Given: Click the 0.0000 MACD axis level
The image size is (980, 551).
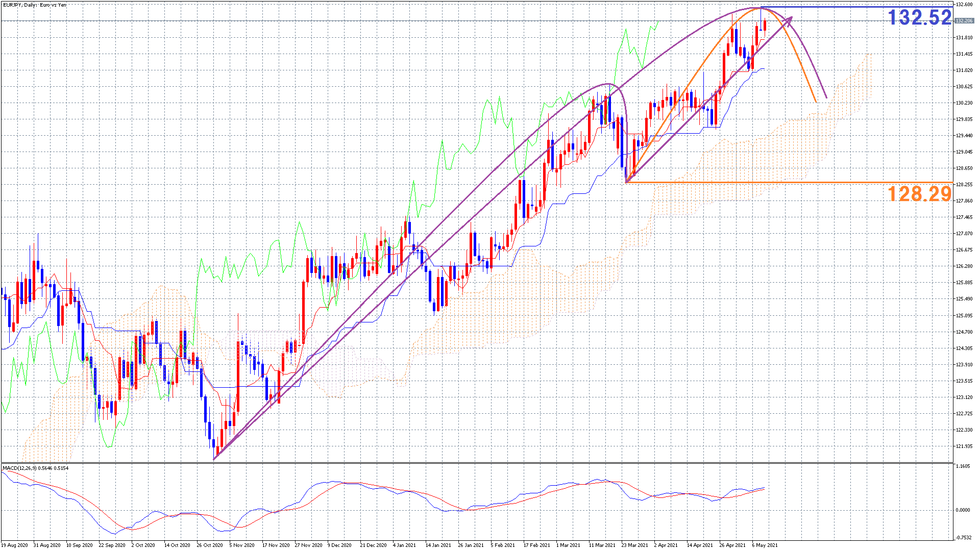Looking at the screenshot, I should [x=963, y=510].
